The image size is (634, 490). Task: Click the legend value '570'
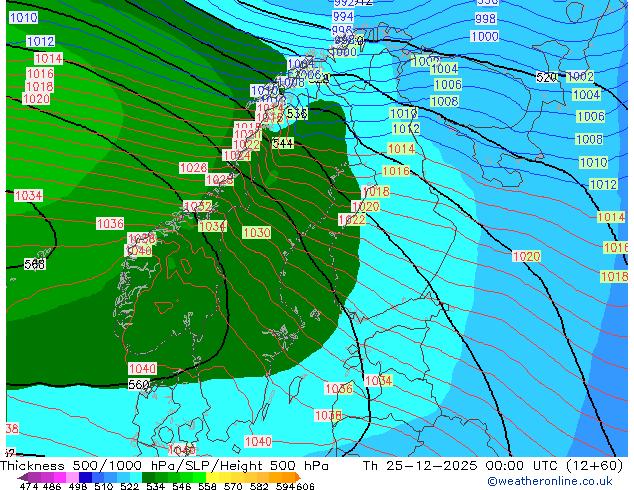[233, 486]
